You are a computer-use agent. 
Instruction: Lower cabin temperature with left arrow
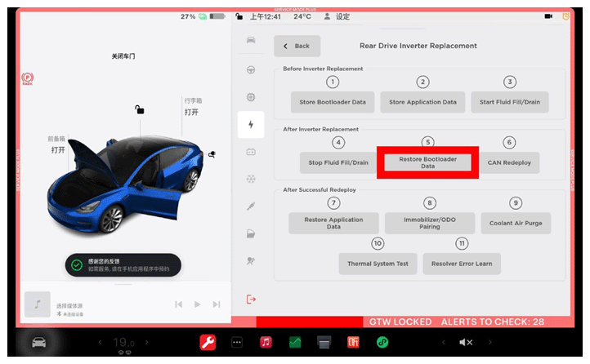[100, 342]
